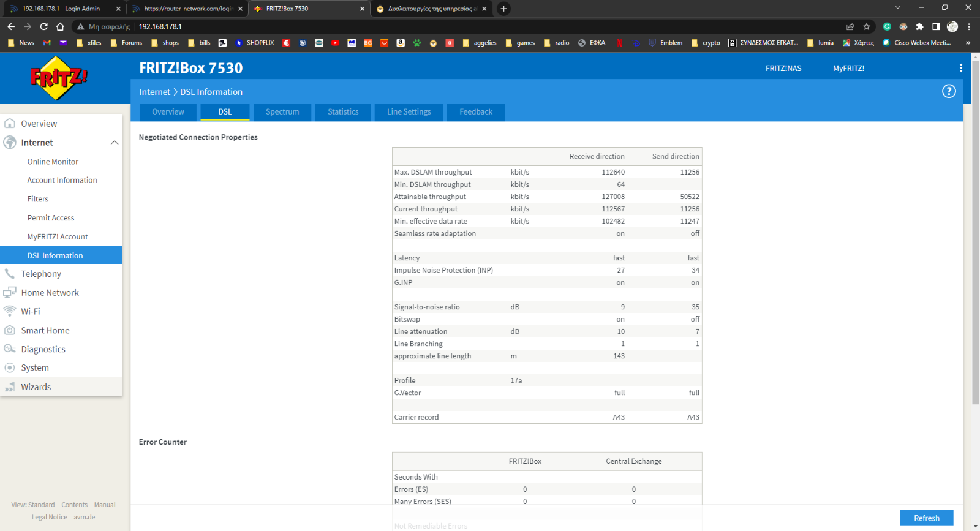Open Permit Access page
Viewport: 980px width, 531px height.
(x=51, y=218)
